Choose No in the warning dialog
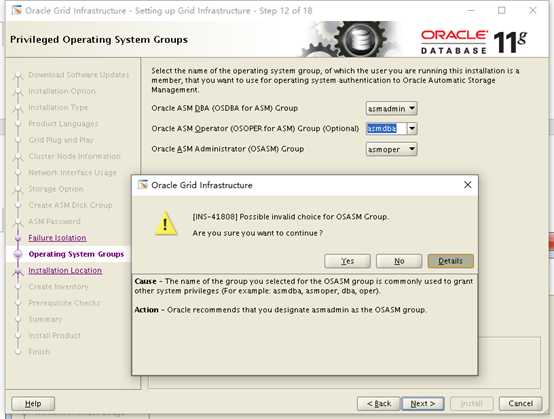 (x=399, y=261)
